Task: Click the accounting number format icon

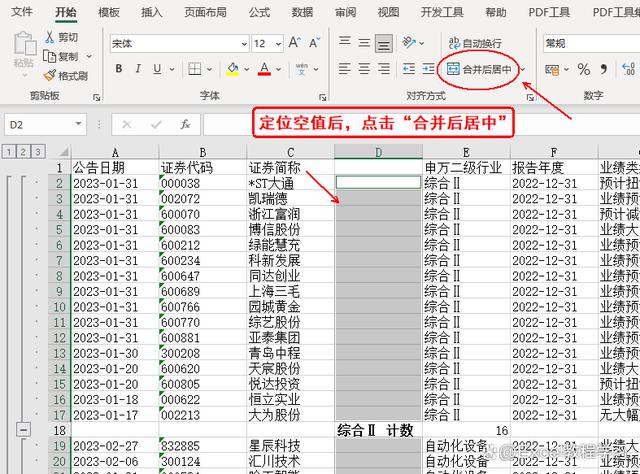Action: click(552, 69)
